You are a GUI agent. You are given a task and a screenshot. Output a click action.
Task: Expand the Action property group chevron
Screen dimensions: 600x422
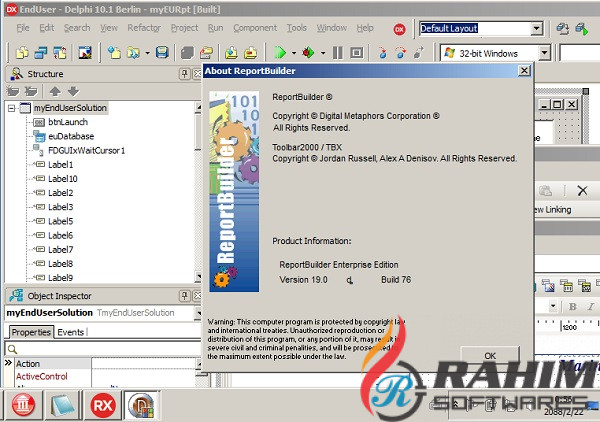[8, 362]
